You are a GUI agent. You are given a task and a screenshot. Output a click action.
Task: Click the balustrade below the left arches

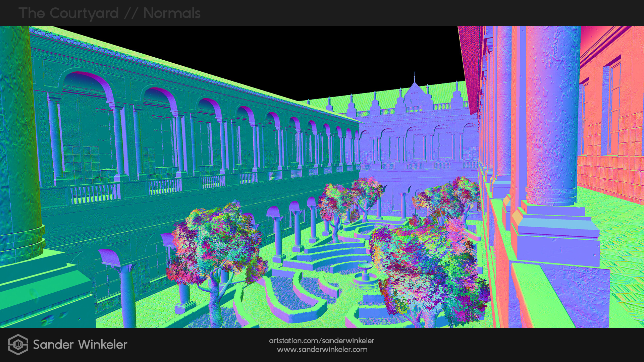pyautogui.click(x=95, y=194)
